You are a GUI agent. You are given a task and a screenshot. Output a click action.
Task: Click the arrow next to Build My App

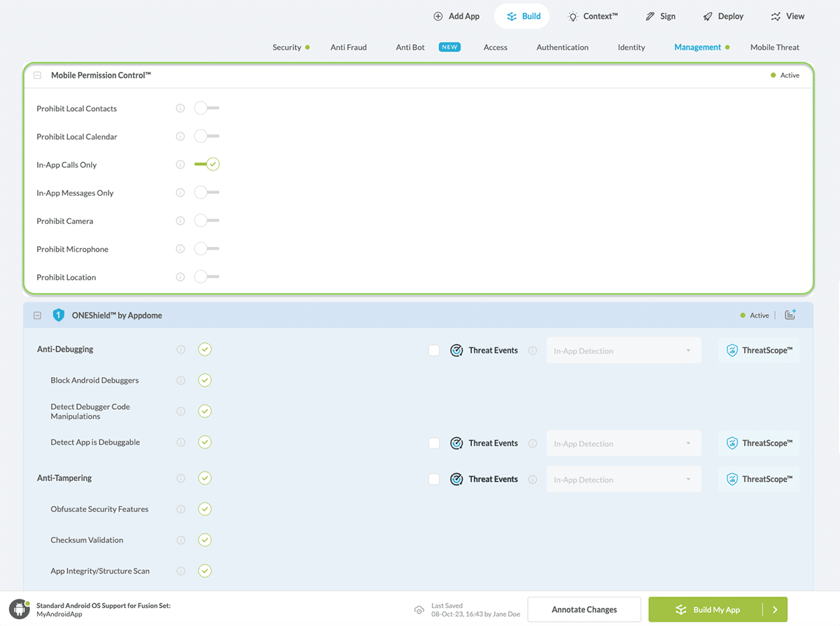pyautogui.click(x=775, y=609)
